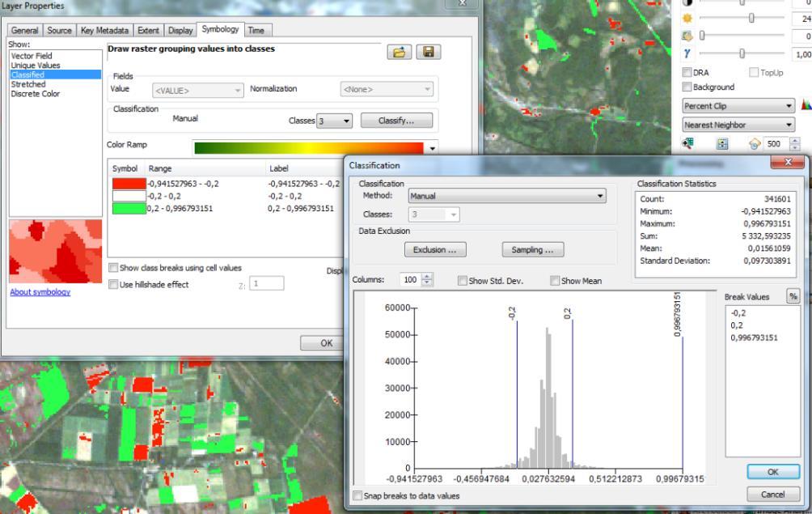Open the Classes dropdown in Layer Properties
Viewport: 812px width, 514px height.
(x=335, y=121)
